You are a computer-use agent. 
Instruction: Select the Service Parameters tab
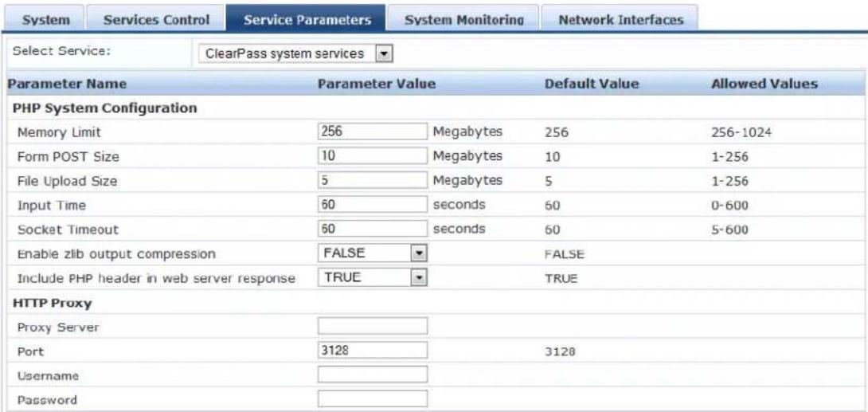coord(306,18)
